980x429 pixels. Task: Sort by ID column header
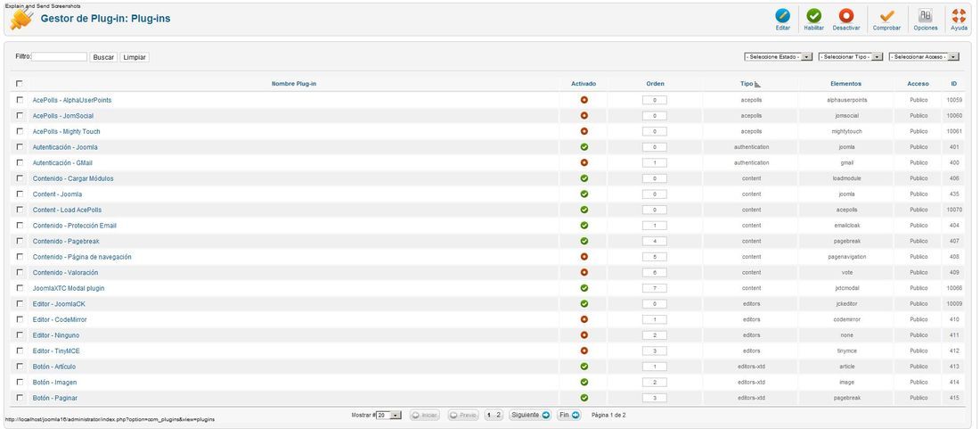point(954,84)
